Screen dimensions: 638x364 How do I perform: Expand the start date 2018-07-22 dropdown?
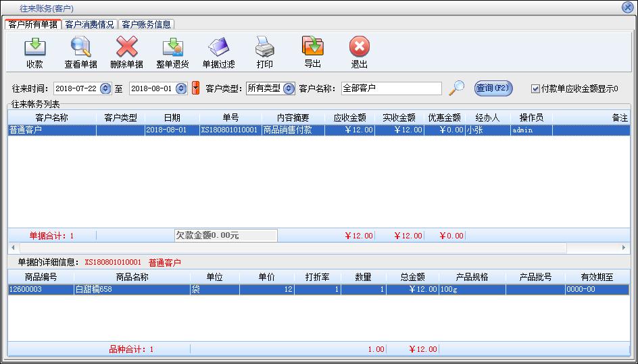click(105, 88)
